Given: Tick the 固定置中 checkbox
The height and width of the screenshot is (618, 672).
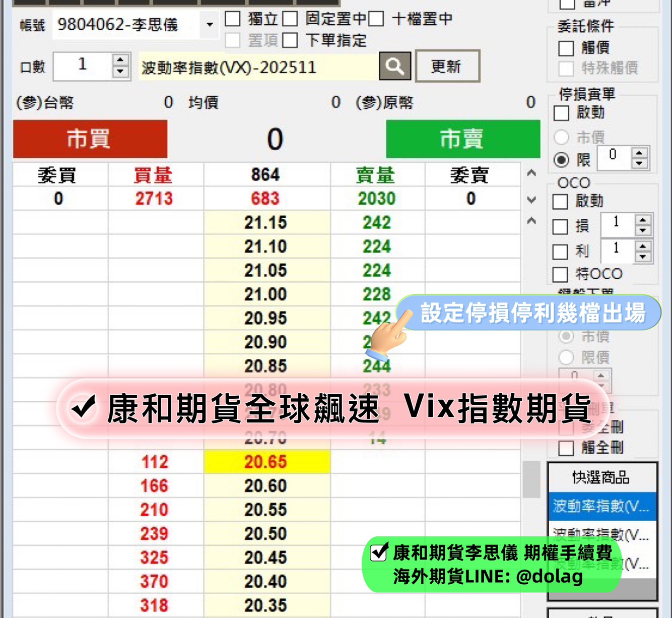Looking at the screenshot, I should [x=290, y=19].
